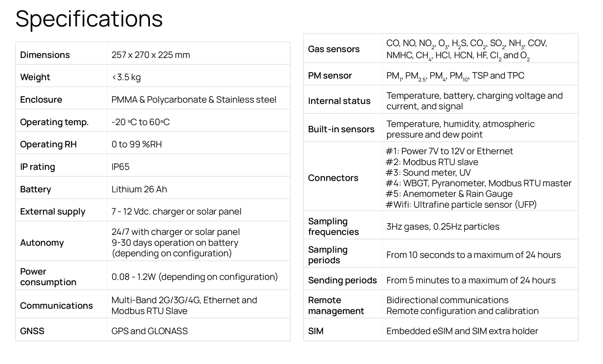This screenshot has height=364, width=603.
Task: Click the GPS and GLONASS value
Action: pos(149,331)
